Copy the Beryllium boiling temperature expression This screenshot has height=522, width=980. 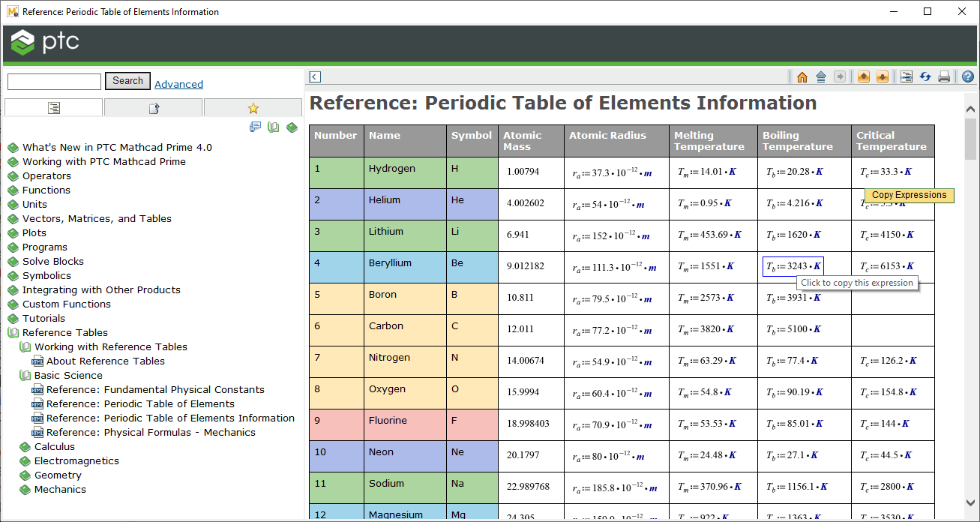tap(793, 265)
